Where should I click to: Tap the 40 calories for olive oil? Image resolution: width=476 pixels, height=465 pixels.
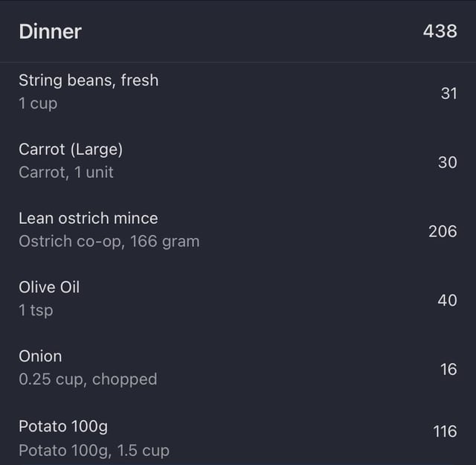coord(447,300)
